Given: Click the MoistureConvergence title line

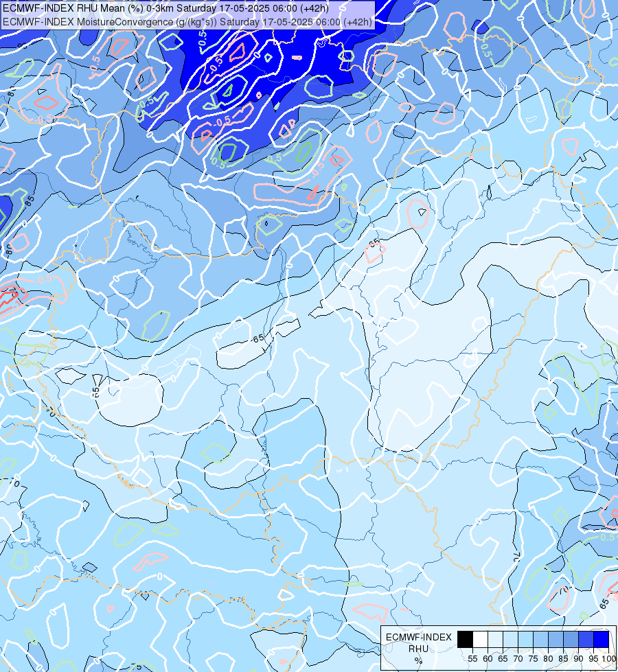Looking at the screenshot, I should (187, 22).
